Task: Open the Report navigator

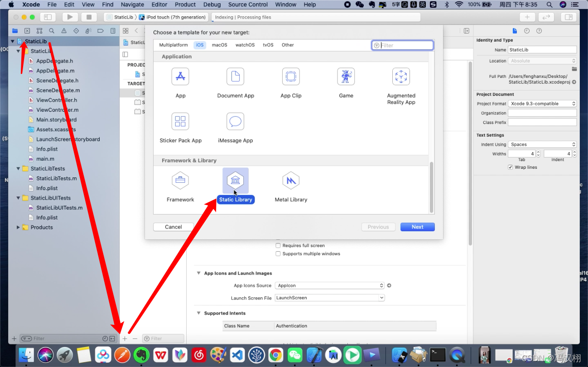Action: click(113, 31)
